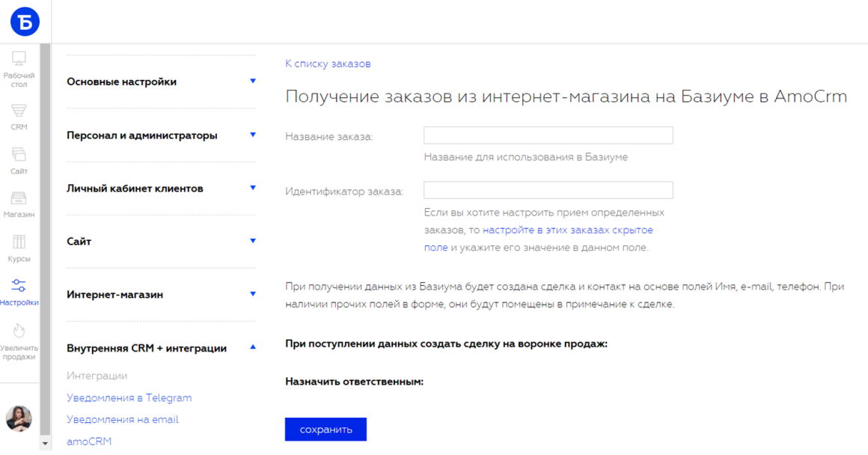Viewport: 868px width, 455px height.
Task: Expand the Личный кабинет клиентов arrow
Action: click(x=253, y=188)
